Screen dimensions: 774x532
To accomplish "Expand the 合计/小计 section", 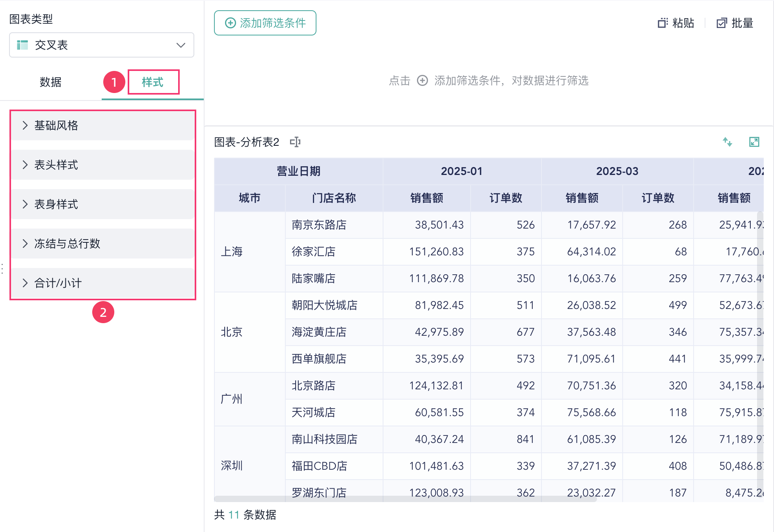I will coord(102,283).
